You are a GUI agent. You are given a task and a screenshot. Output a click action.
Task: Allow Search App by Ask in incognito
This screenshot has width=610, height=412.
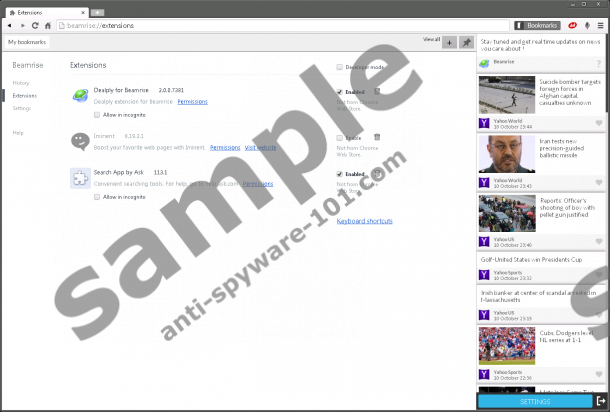pos(97,197)
